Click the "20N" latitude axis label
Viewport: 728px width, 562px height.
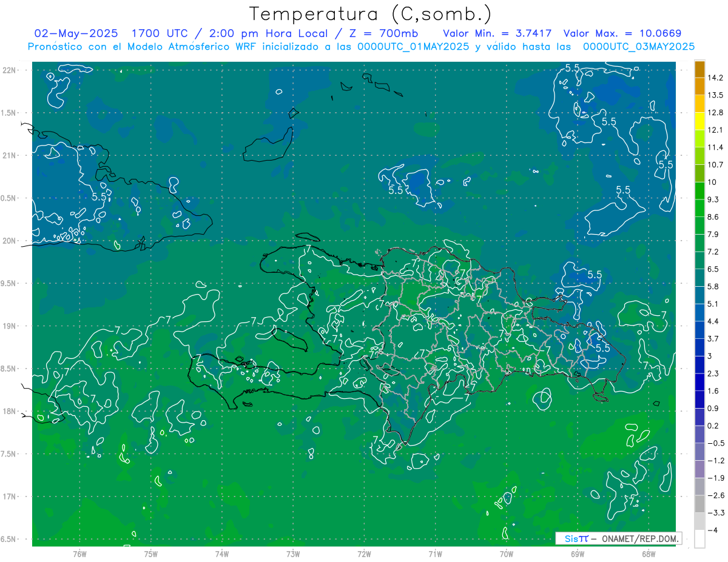pos(9,241)
